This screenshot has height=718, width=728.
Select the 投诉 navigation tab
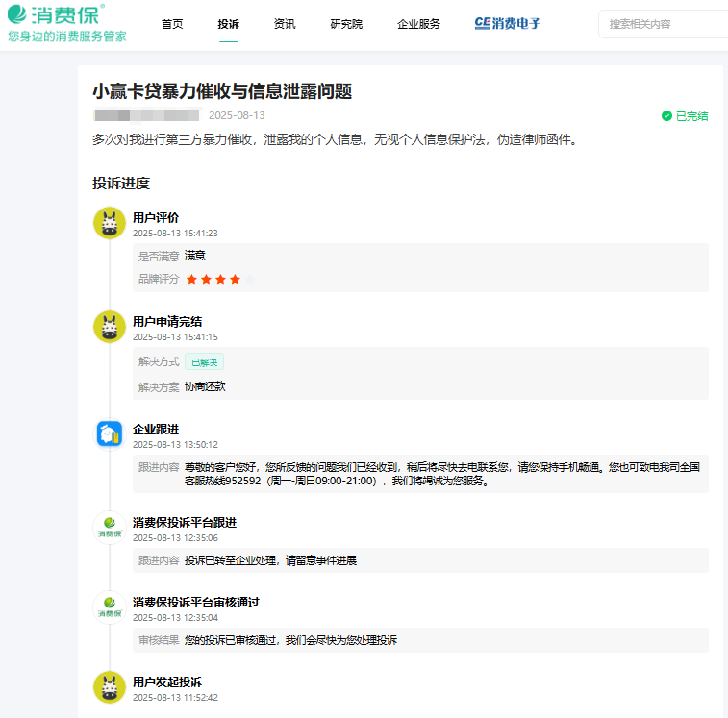point(229,24)
